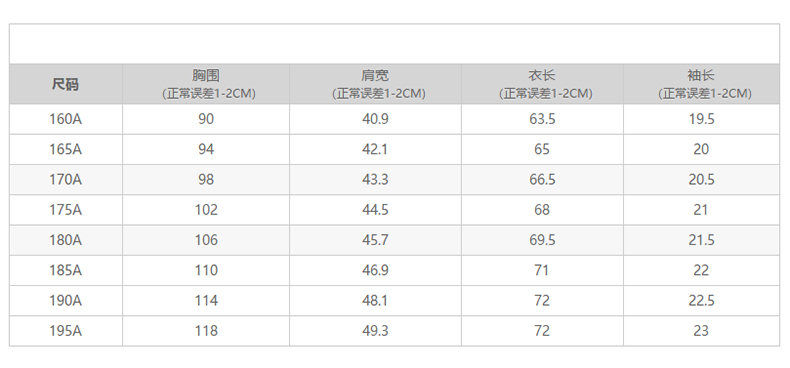
Task: Select sleeve length value 22.5
Action: click(701, 301)
